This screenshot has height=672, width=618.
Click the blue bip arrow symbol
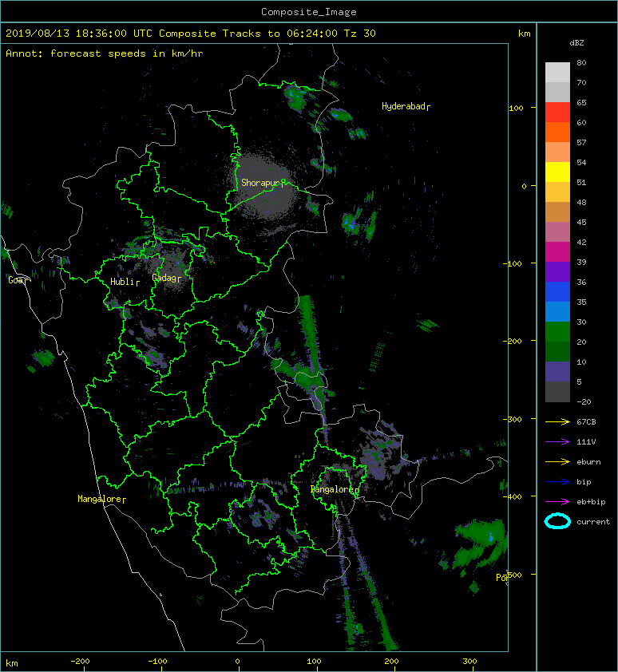tap(557, 482)
